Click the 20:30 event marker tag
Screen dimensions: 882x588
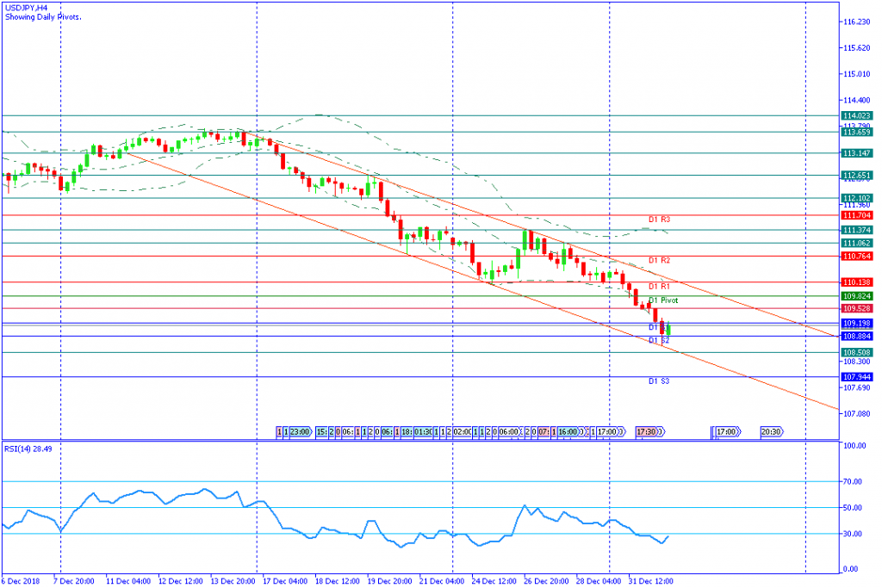773,431
